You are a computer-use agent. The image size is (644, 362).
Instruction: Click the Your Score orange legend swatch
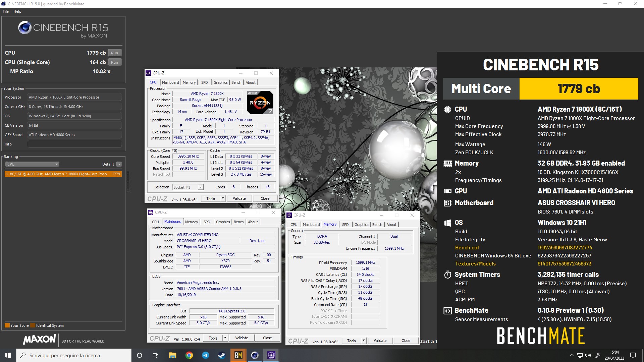[x=7, y=325]
